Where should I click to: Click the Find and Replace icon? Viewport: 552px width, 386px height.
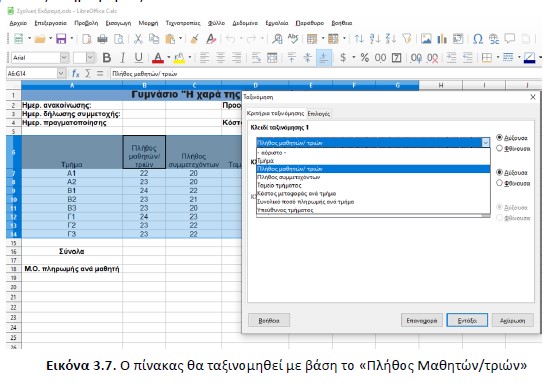[277, 39]
